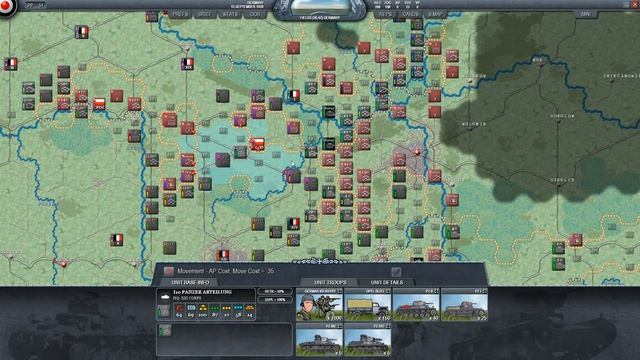Image resolution: width=640 pixels, height=360 pixels.
Task: Switch to the UNIT TROOPS tab
Action: 330,282
